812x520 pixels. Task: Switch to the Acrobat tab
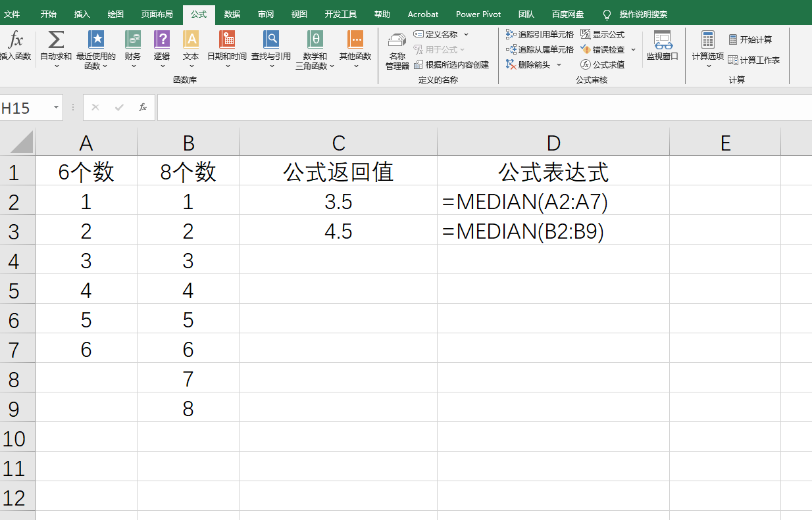(x=423, y=14)
